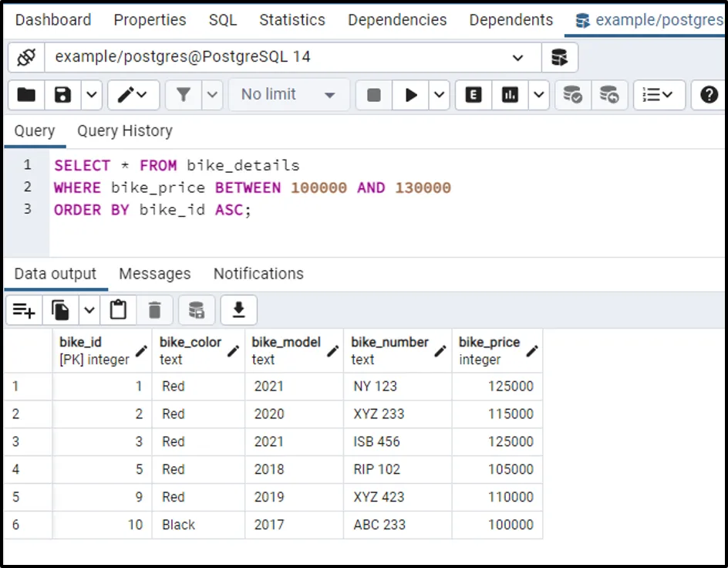The width and height of the screenshot is (728, 568).
Task: Click the Open File folder icon
Action: [x=26, y=95]
